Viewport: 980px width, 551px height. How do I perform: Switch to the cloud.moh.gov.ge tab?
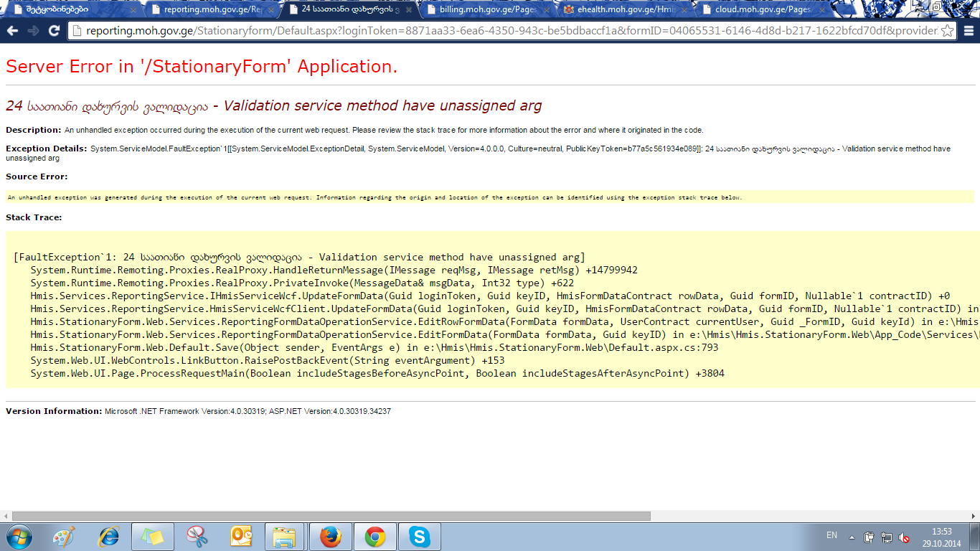(762, 9)
